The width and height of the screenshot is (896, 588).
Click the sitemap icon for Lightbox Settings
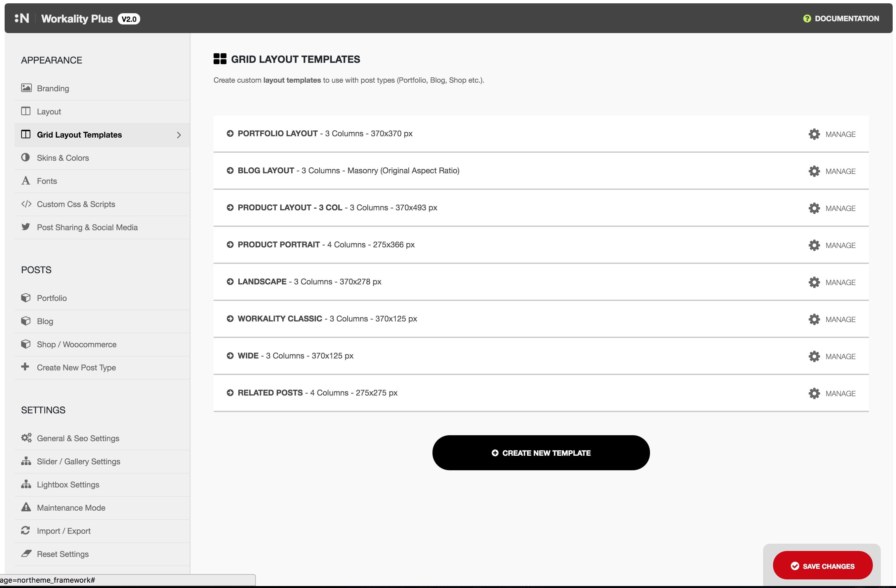pyautogui.click(x=26, y=484)
